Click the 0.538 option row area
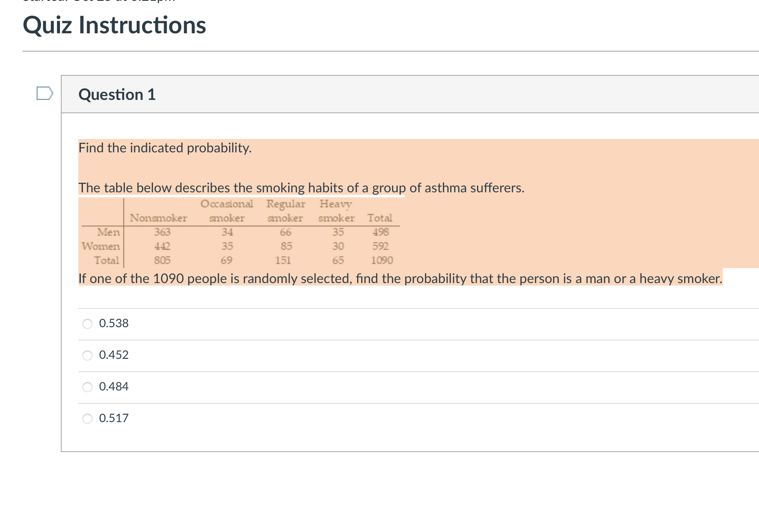This screenshot has width=759, height=532. [x=114, y=323]
